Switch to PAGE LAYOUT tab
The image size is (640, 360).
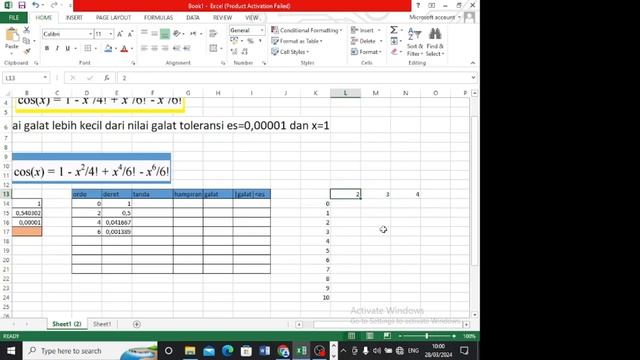[x=113, y=18]
